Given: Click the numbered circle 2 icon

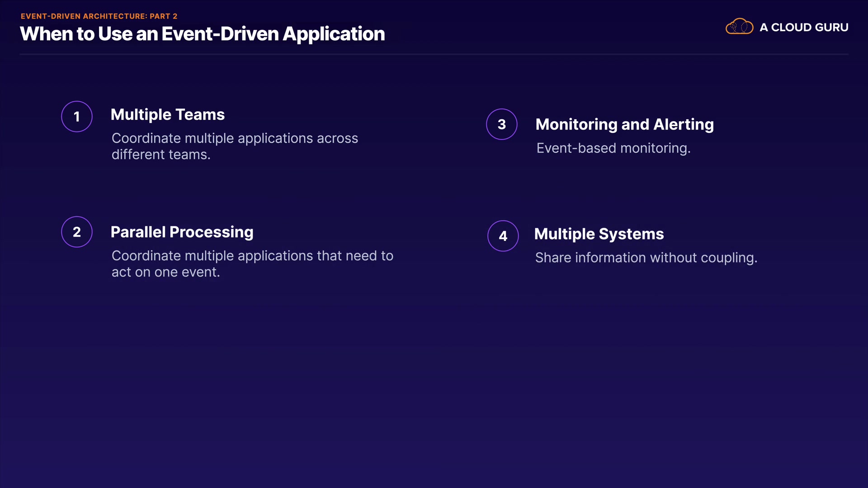Looking at the screenshot, I should (x=77, y=232).
